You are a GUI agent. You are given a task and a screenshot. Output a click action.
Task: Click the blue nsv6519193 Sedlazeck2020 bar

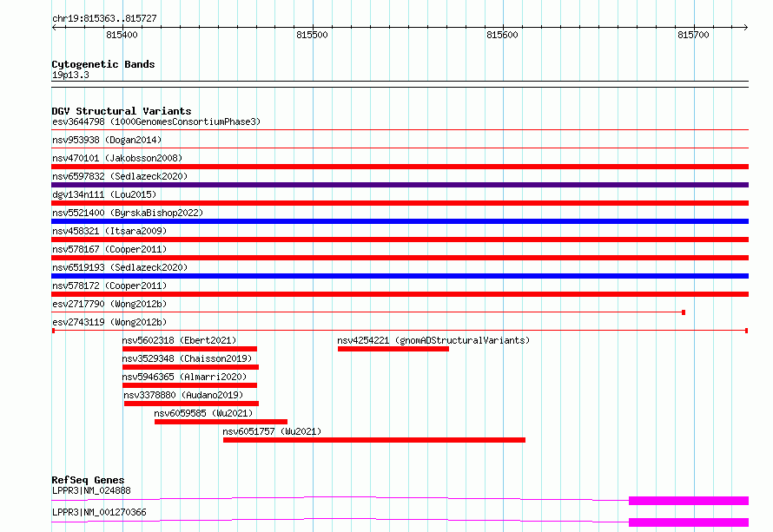400,276
